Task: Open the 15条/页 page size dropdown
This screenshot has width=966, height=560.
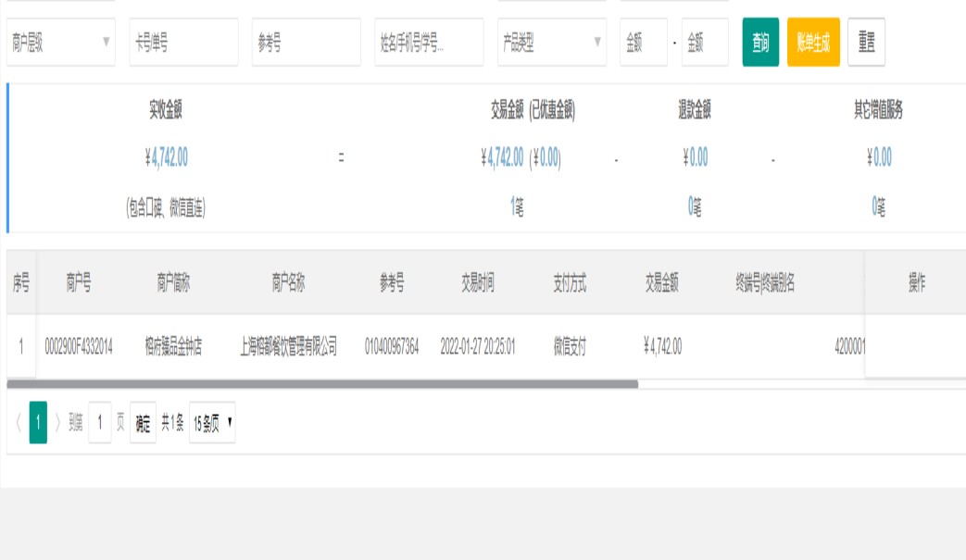Action: pos(212,423)
